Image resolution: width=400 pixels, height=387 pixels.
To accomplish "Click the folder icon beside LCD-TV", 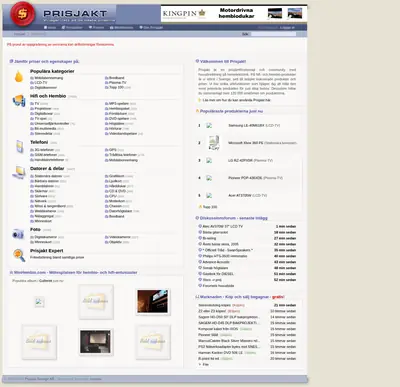I will tap(32, 83).
